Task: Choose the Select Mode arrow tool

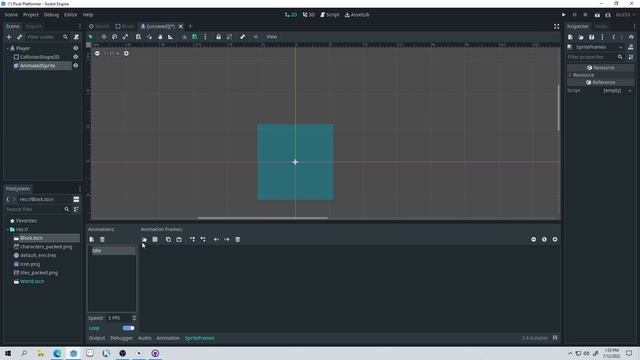Action: (91, 37)
